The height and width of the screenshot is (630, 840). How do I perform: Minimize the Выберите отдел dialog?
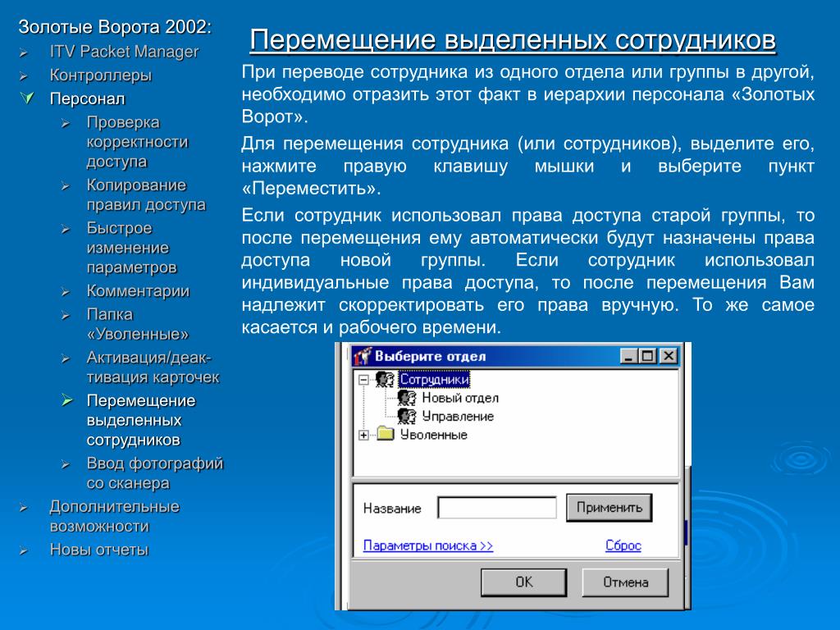tap(629, 356)
